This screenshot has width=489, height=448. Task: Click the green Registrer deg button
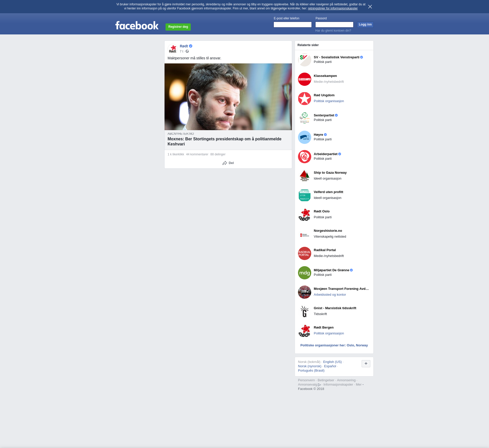(x=178, y=27)
